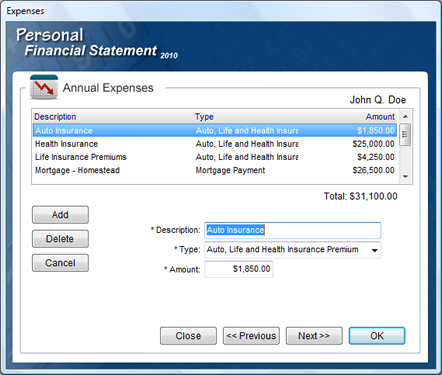
Task: Click the Cancel button
Action: coord(60,263)
